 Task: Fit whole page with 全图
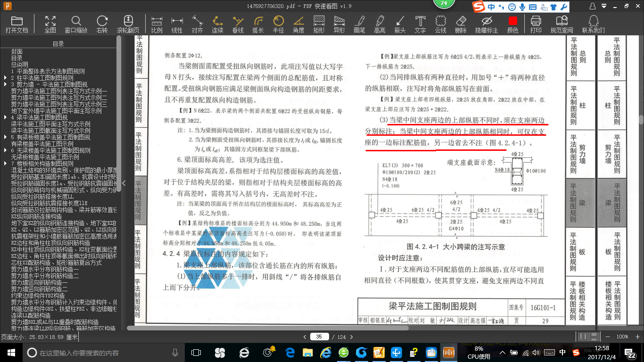[x=50, y=24]
